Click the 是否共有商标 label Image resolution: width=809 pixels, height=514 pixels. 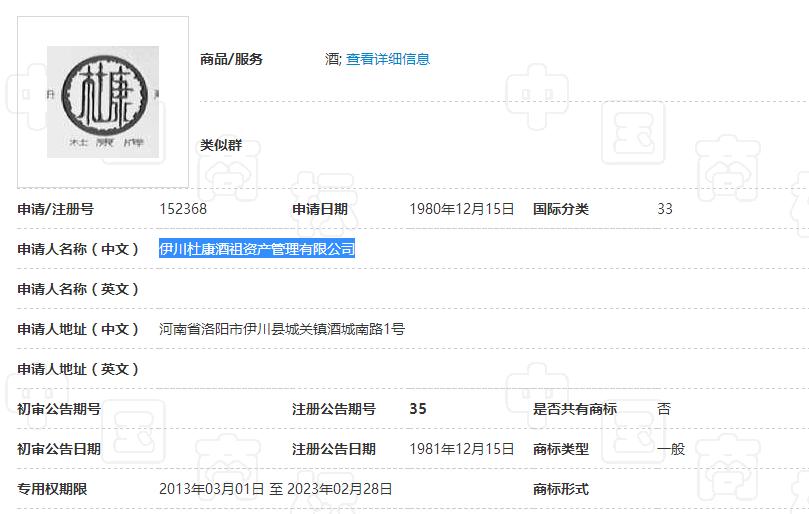click(x=575, y=409)
